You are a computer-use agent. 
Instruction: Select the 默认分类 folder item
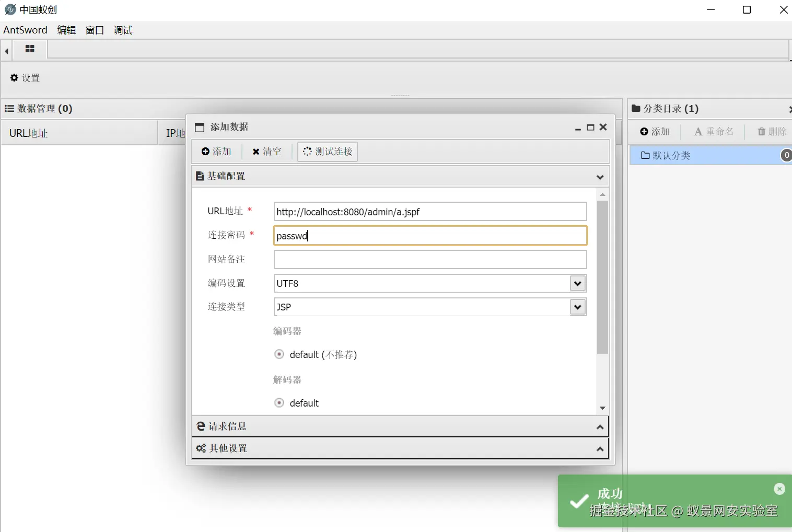click(711, 155)
